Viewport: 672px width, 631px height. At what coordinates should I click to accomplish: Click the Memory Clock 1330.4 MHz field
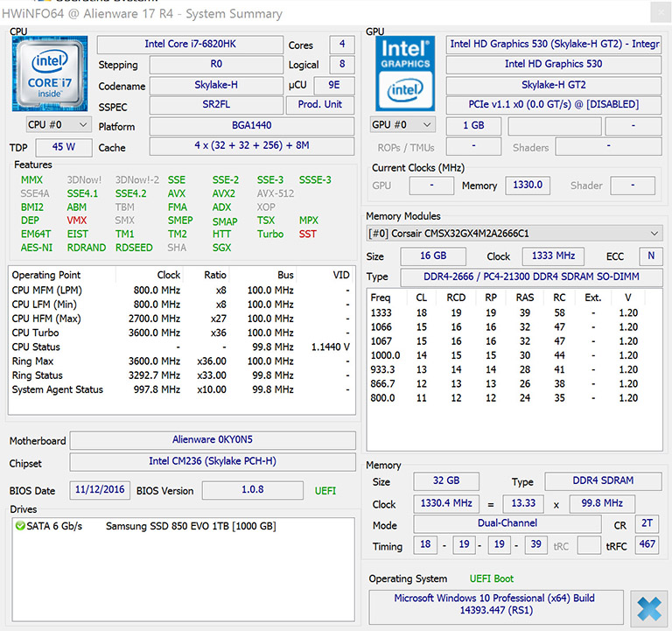(446, 503)
